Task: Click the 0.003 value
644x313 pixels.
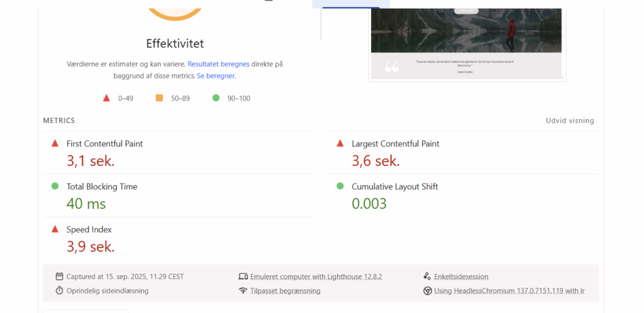Action: [369, 204]
